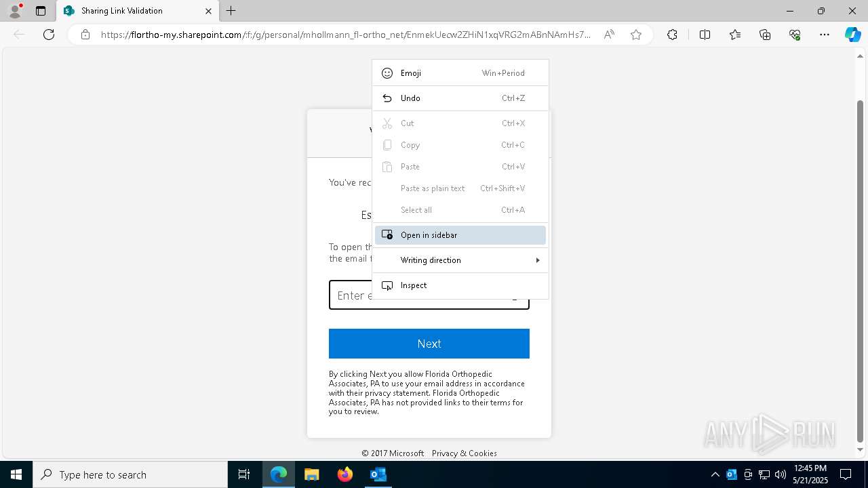Click the page scrollbar thumb
868x488 pixels.
[861, 271]
